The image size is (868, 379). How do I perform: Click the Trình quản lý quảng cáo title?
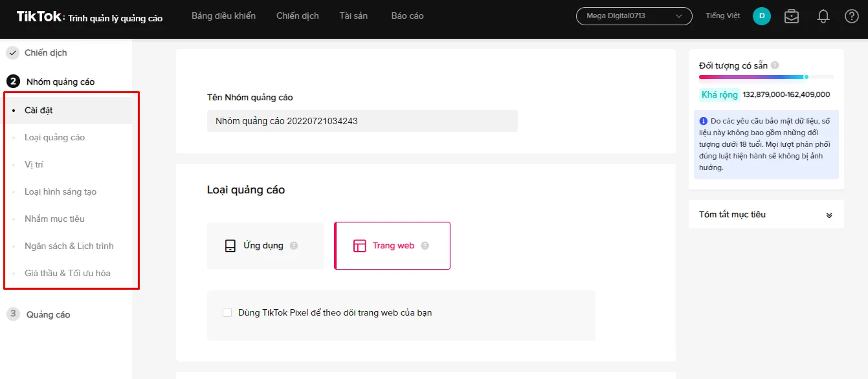pyautogui.click(x=115, y=18)
